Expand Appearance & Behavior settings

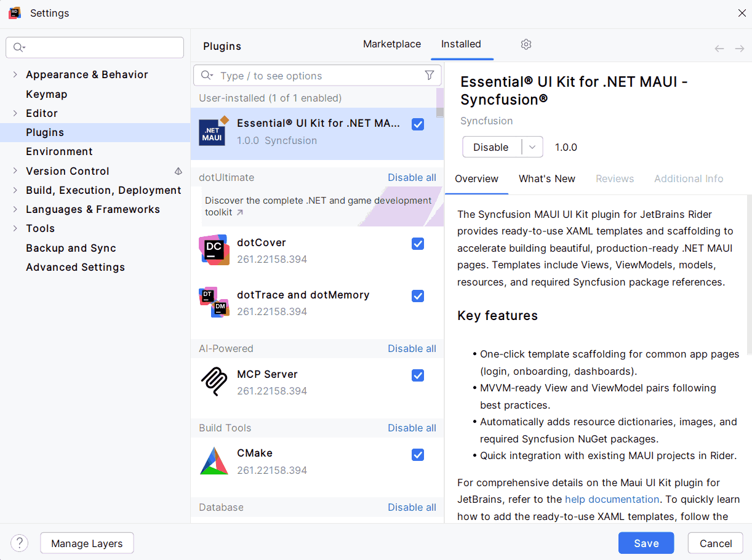tap(15, 74)
